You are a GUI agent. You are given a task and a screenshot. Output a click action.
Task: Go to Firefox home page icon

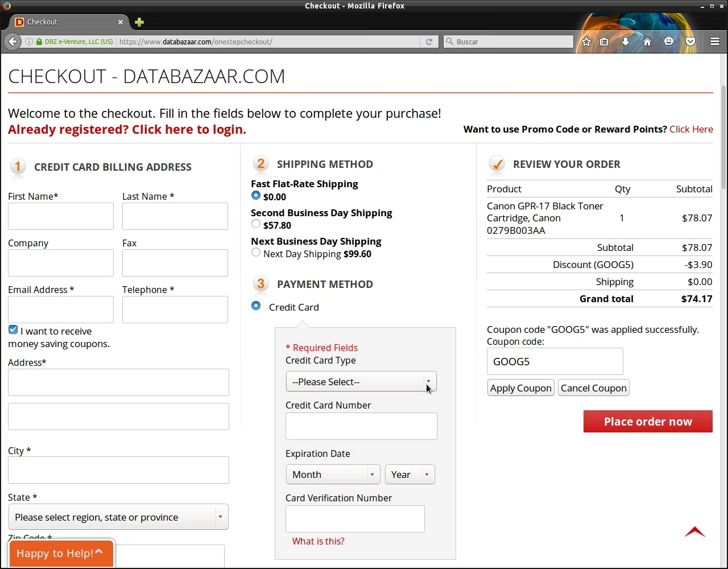pos(647,42)
